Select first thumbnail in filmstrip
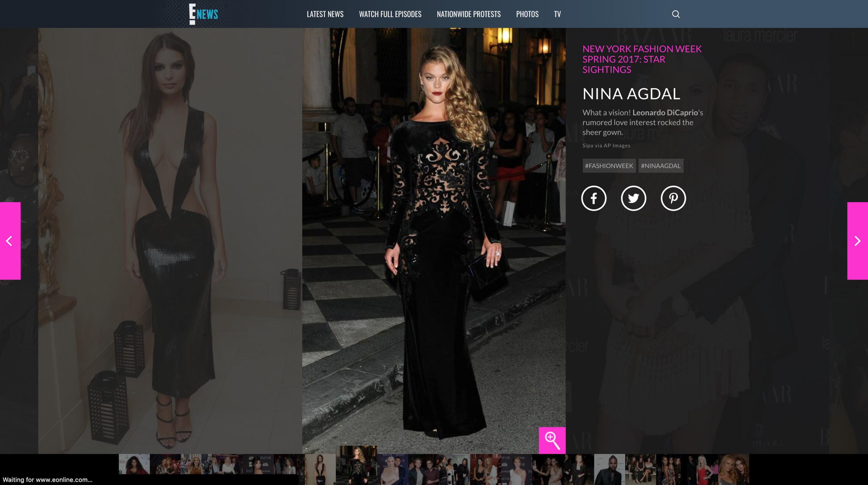Viewport: 868px width, 485px height. [134, 464]
